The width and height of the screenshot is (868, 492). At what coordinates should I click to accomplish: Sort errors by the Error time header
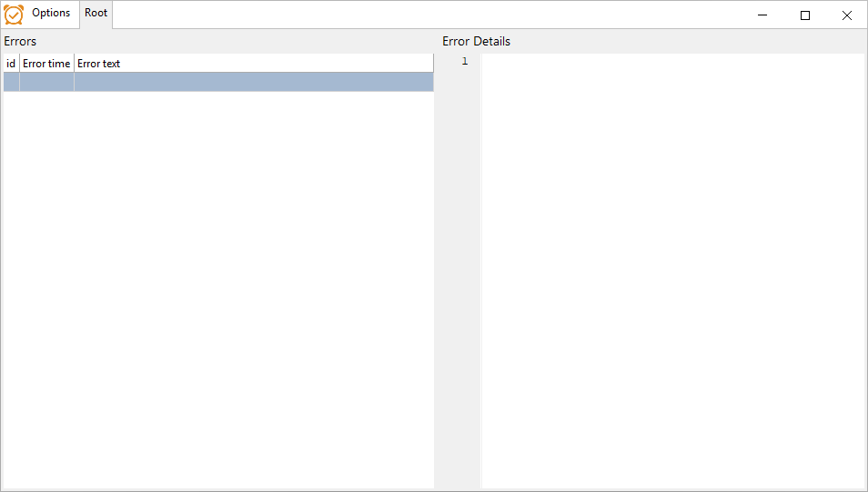tap(46, 64)
